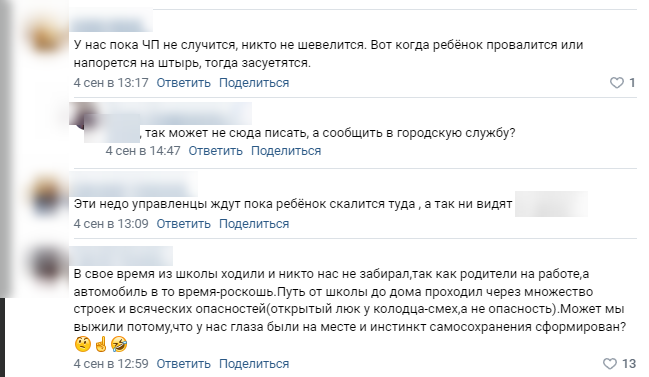
Task: Reply to the 12:59 comment
Action: (183, 364)
